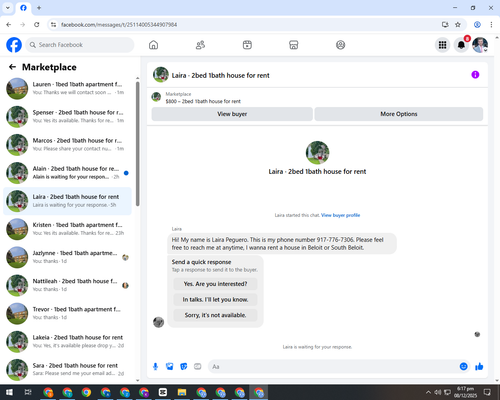Click the More Options button

(x=399, y=114)
